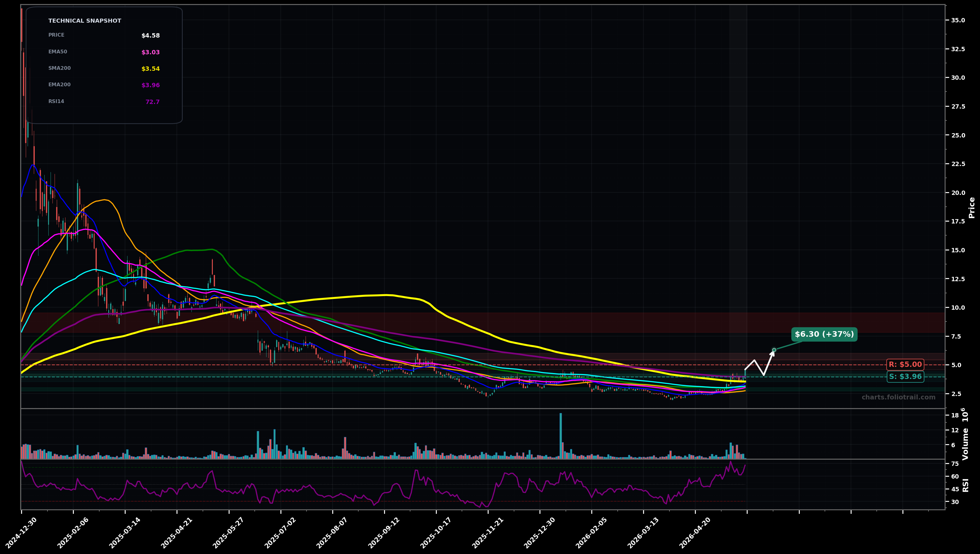
Task: Click the S: $3.96 support tag
Action: 905,377
